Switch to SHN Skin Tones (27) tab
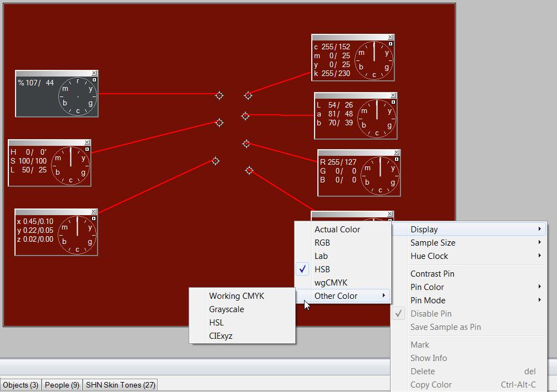557x392 pixels. pos(120,385)
